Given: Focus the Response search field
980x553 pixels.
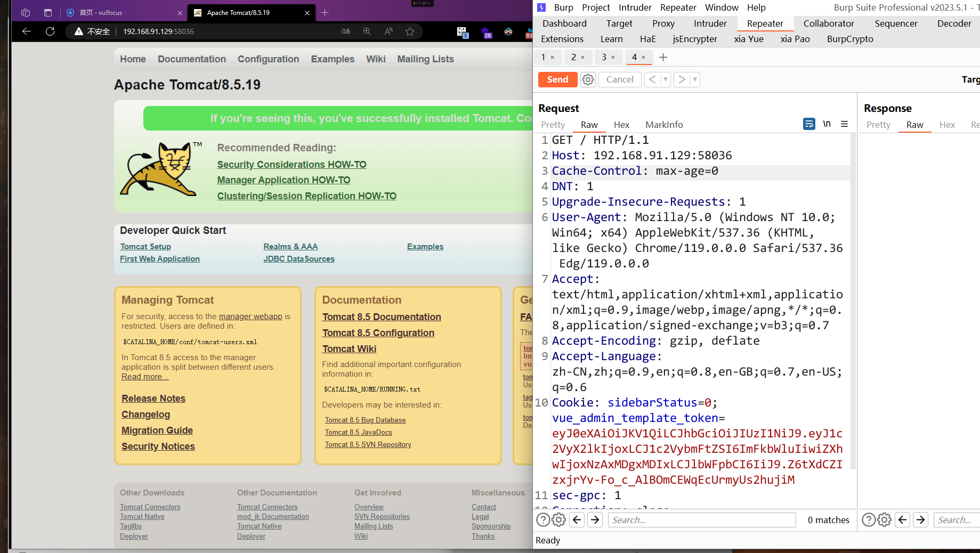Looking at the screenshot, I should [957, 520].
